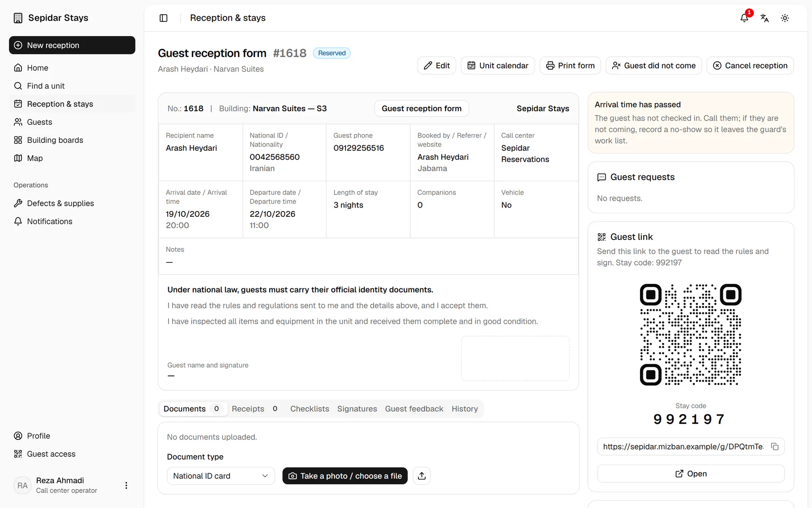Click the Sepidar Stays logo icon
Image resolution: width=812 pixels, height=508 pixels.
pos(18,18)
